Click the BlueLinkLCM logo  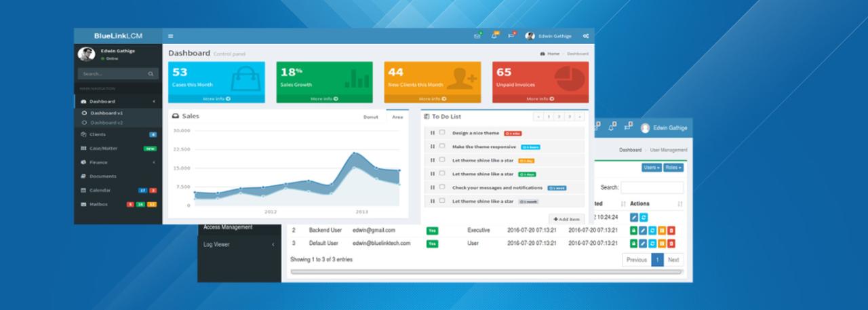coord(118,36)
